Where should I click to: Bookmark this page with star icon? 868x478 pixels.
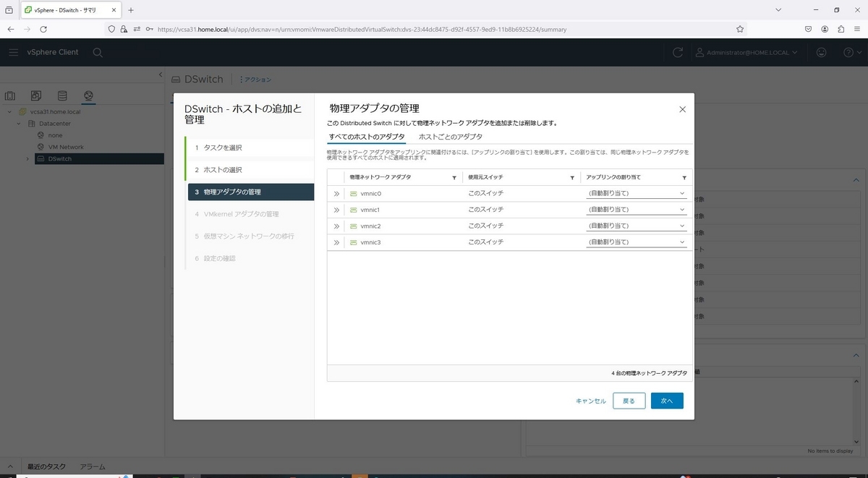coord(740,29)
